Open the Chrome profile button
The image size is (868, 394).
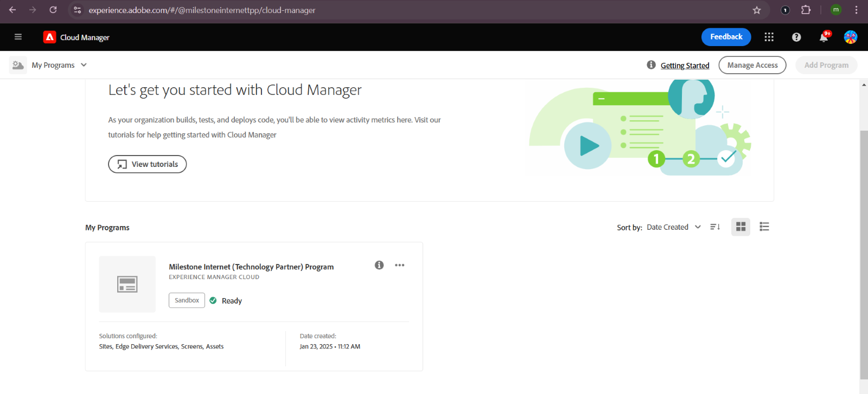[836, 10]
